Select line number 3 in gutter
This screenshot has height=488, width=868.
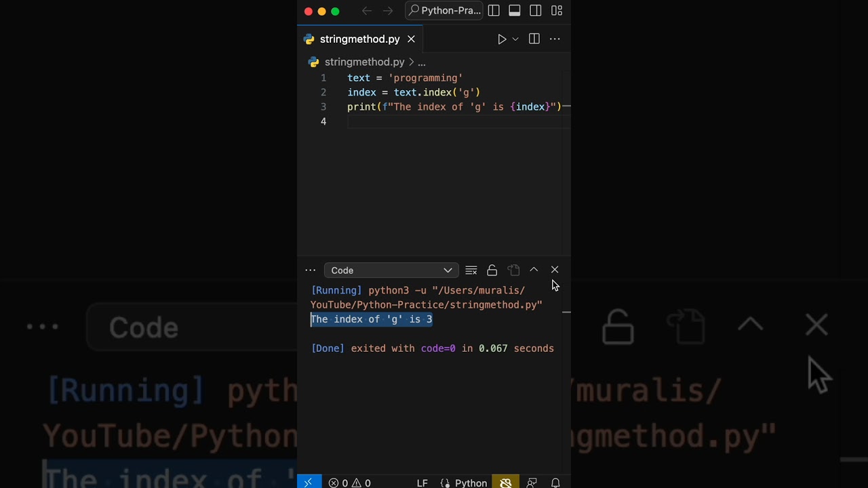click(x=323, y=107)
